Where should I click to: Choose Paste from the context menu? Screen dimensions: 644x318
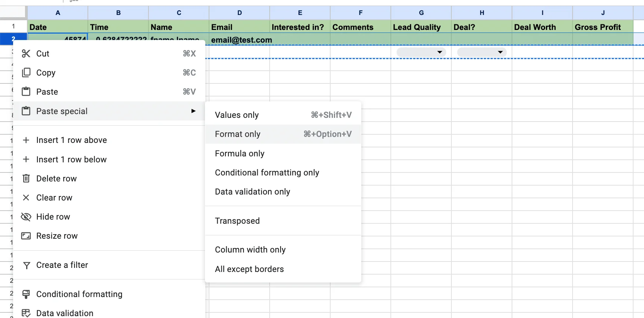pos(109,92)
